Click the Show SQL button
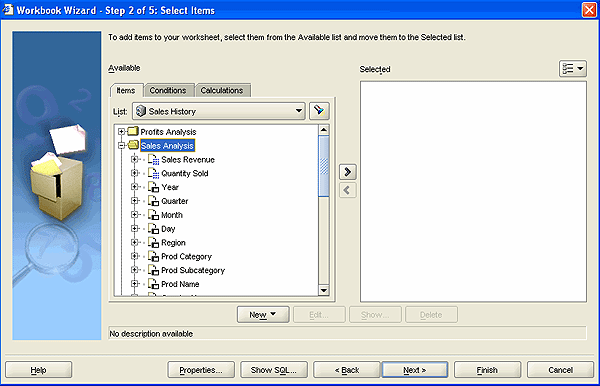 click(274, 370)
